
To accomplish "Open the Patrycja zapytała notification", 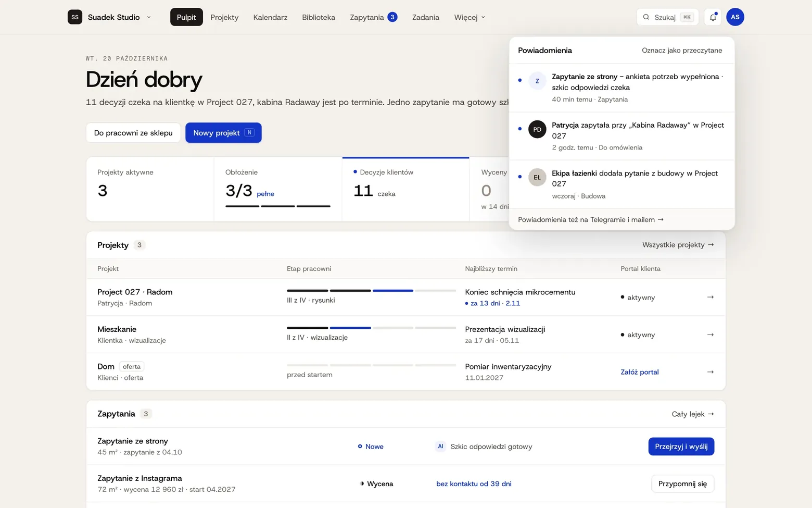I will [622, 136].
